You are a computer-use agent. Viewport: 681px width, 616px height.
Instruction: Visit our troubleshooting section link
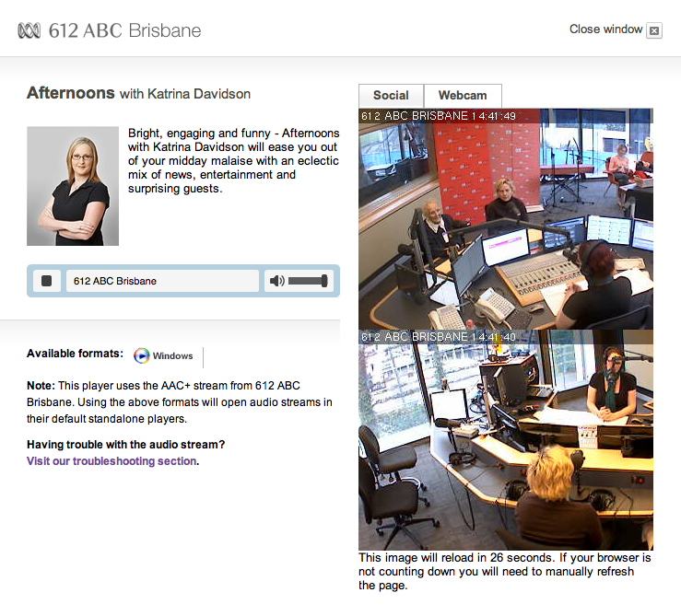[112, 461]
